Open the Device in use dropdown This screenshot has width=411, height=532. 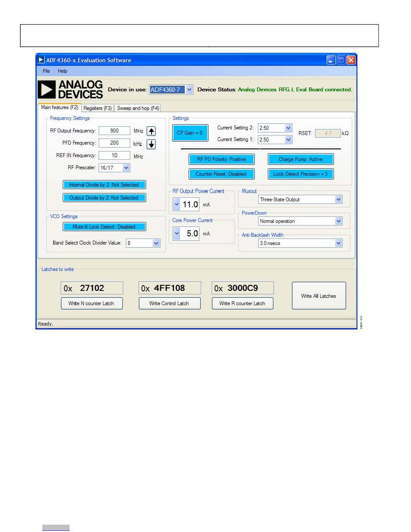click(189, 90)
